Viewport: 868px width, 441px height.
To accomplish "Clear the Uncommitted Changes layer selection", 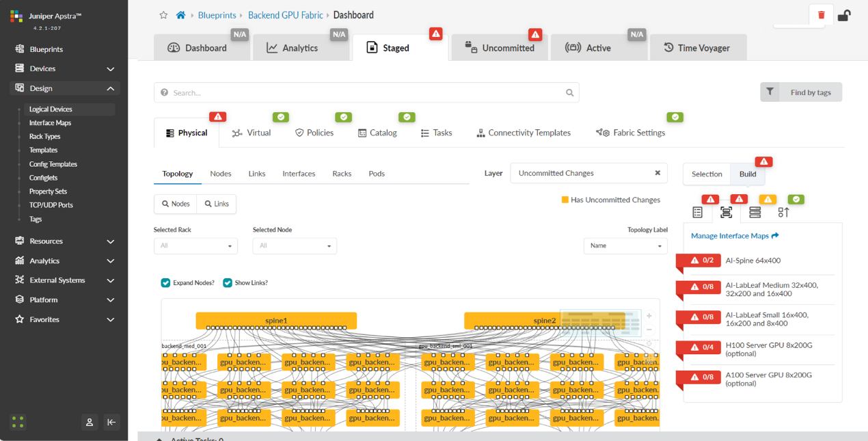I will [x=657, y=173].
